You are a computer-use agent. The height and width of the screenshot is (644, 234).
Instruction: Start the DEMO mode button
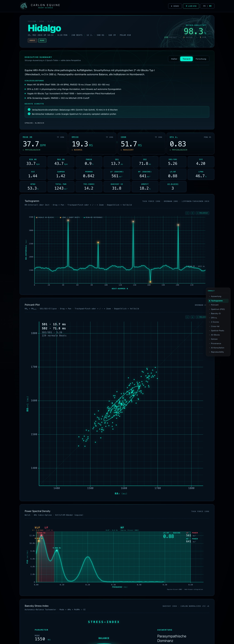[175, 6]
